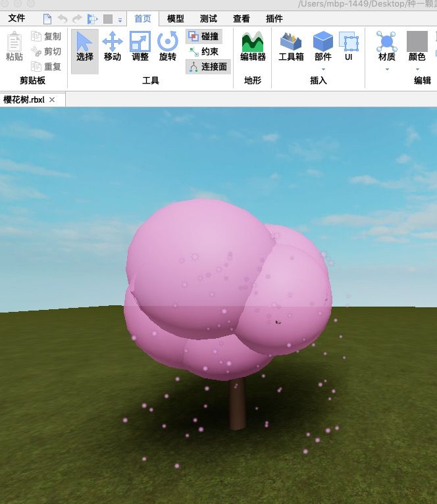Switch to the 首页 (Home) tab

coord(142,18)
